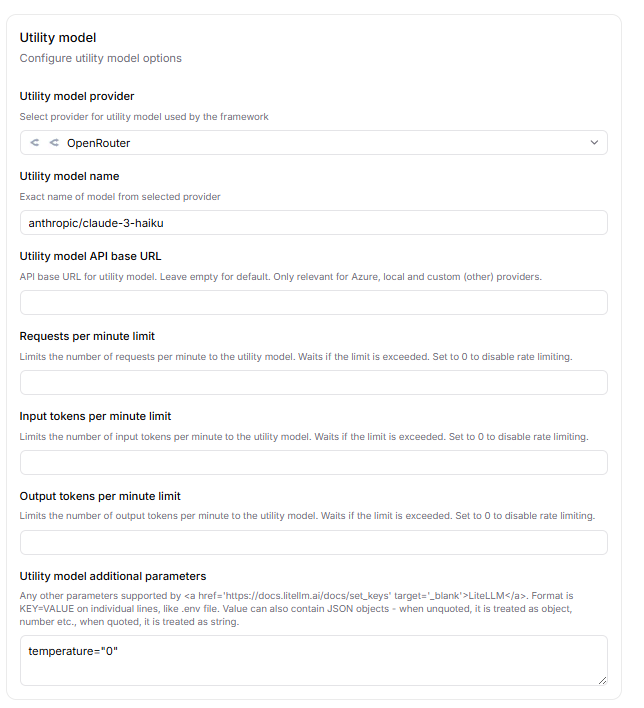Click the "Utility model" section heading
This screenshot has width=644, height=708.
(58, 38)
